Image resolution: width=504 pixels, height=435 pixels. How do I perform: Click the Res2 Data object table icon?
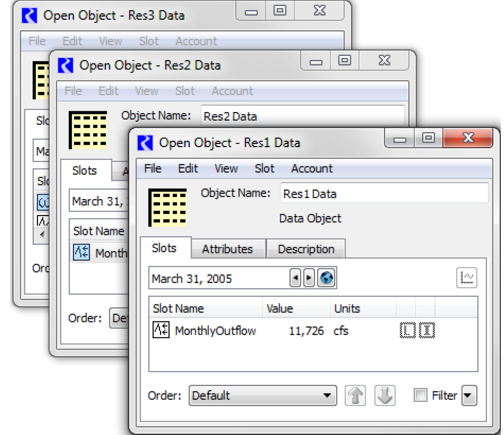(x=87, y=130)
